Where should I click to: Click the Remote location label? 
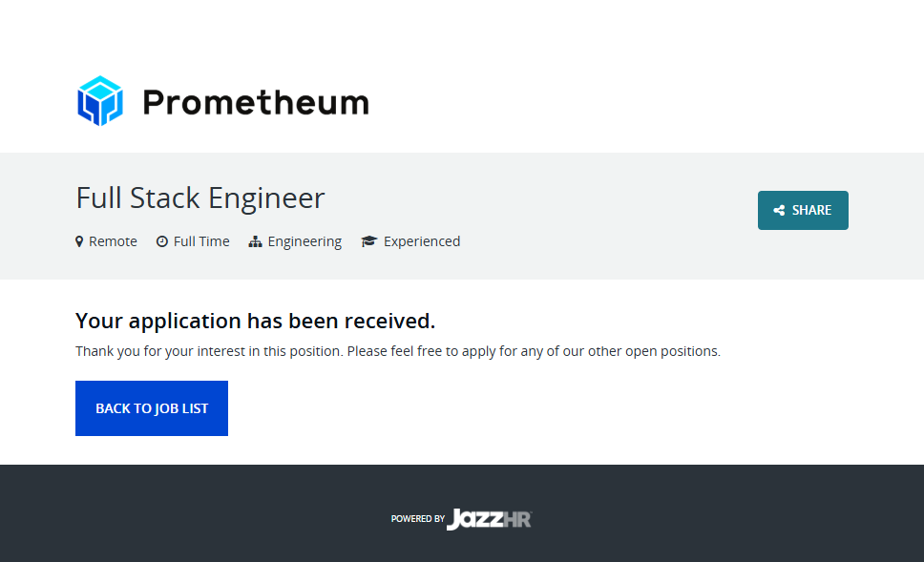[x=113, y=241]
